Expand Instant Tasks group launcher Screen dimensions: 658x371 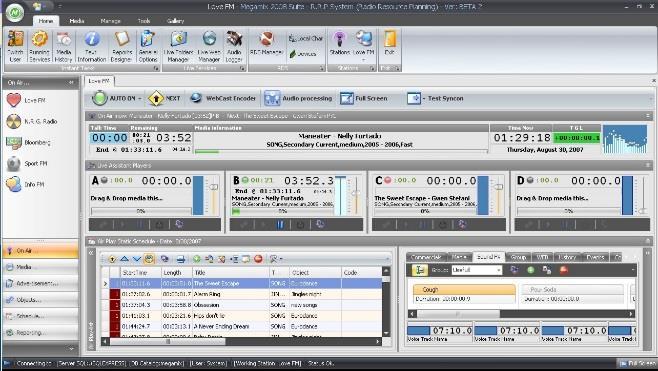(156, 68)
